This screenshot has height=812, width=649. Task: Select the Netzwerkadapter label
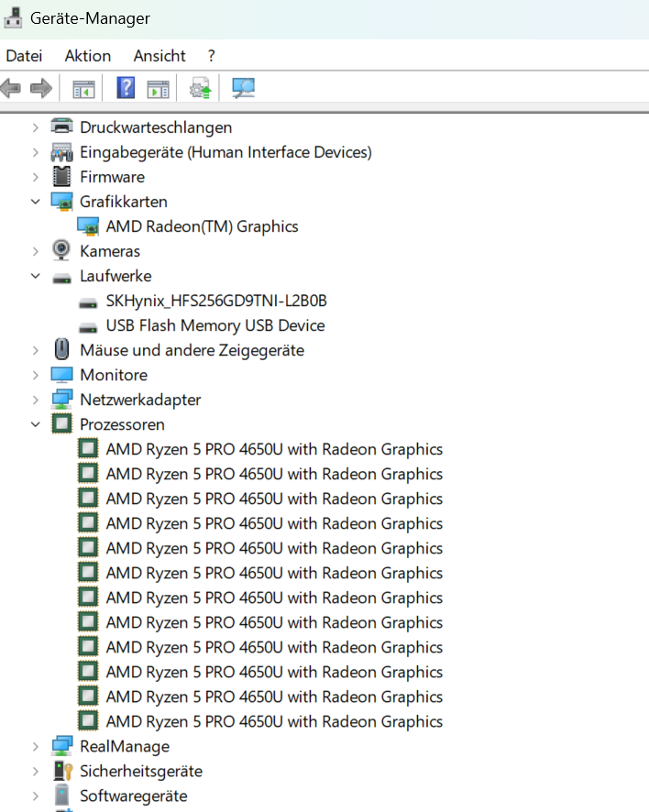(x=140, y=400)
